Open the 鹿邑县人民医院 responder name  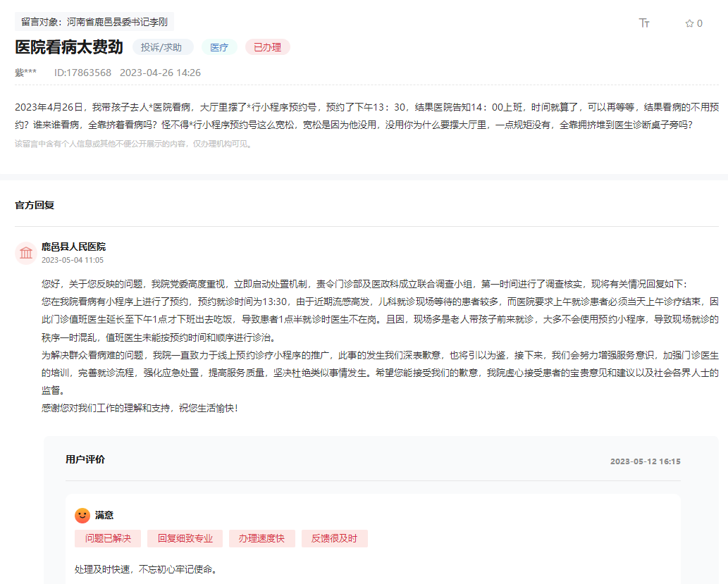(x=73, y=247)
